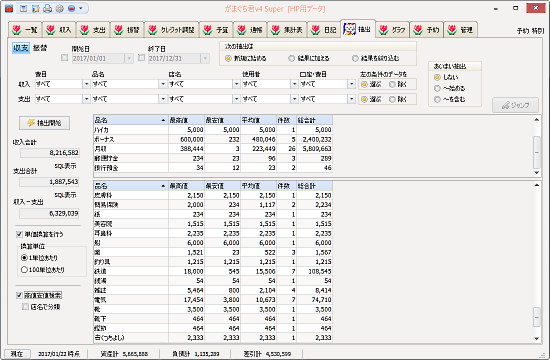Open the グラフ tab
The width and height of the screenshot is (550, 360).
point(392,30)
